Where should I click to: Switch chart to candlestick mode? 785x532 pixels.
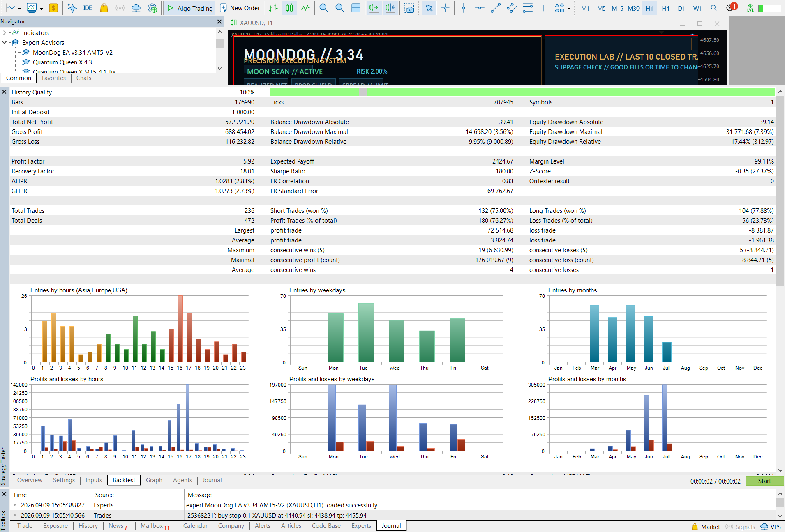coord(290,8)
